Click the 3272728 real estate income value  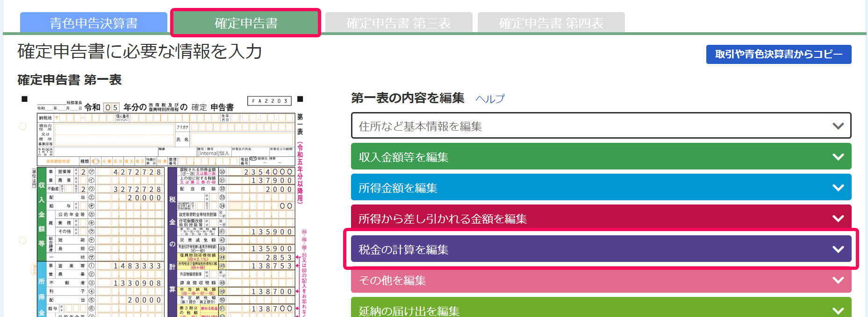[137, 189]
